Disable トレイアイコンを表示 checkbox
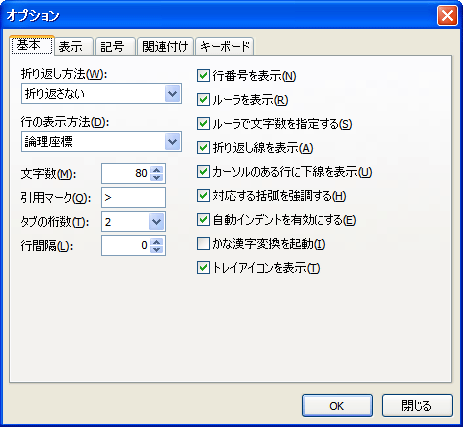 (x=203, y=268)
